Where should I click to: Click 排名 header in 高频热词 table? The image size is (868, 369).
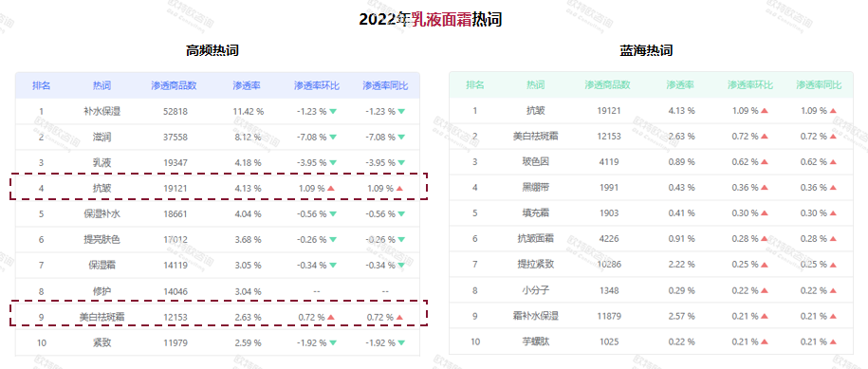tap(41, 85)
